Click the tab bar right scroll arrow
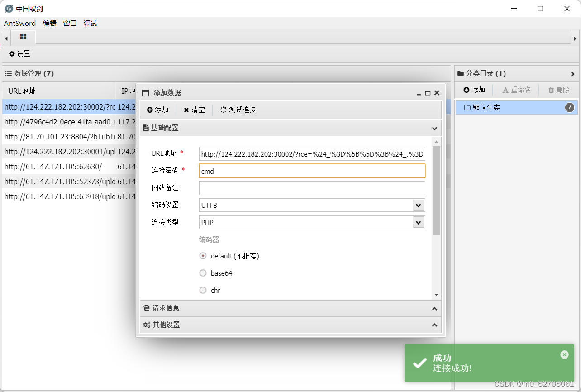The width and height of the screenshot is (581, 392). (575, 38)
